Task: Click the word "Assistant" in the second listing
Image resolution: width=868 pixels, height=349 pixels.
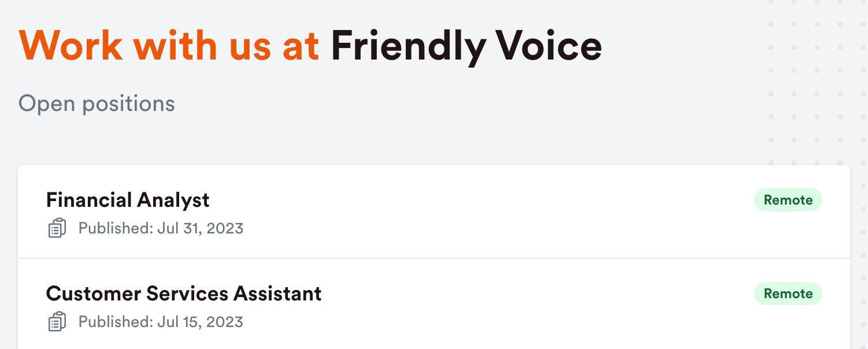Action: tap(277, 294)
